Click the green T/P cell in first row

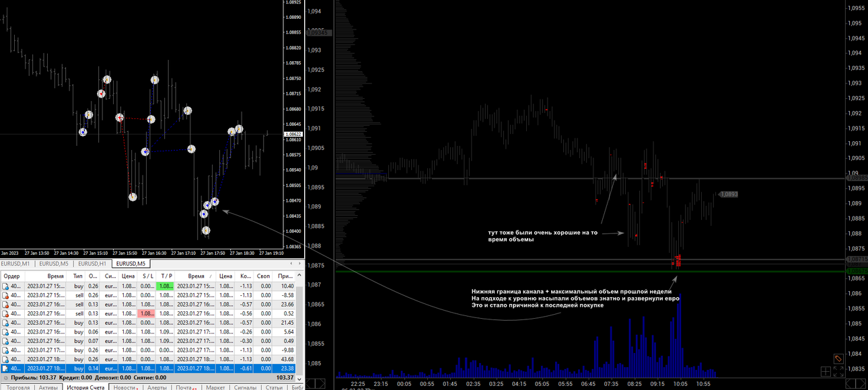[165, 286]
